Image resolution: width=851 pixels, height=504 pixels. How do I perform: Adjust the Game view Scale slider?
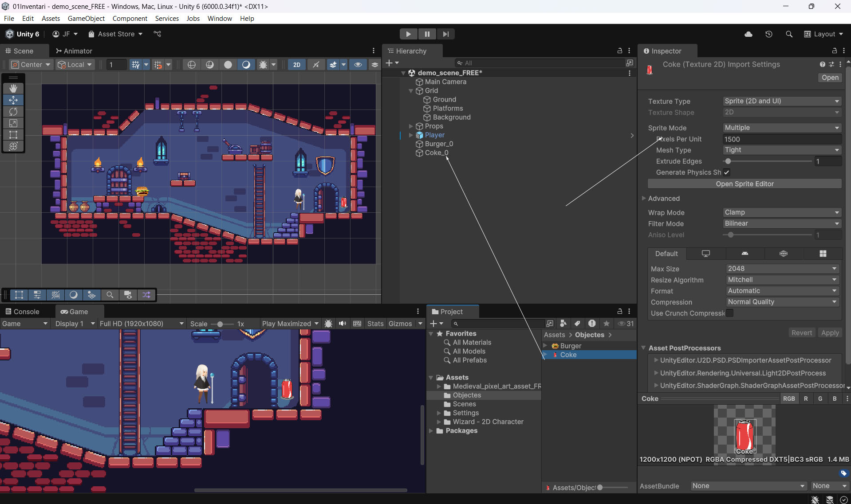tap(220, 324)
